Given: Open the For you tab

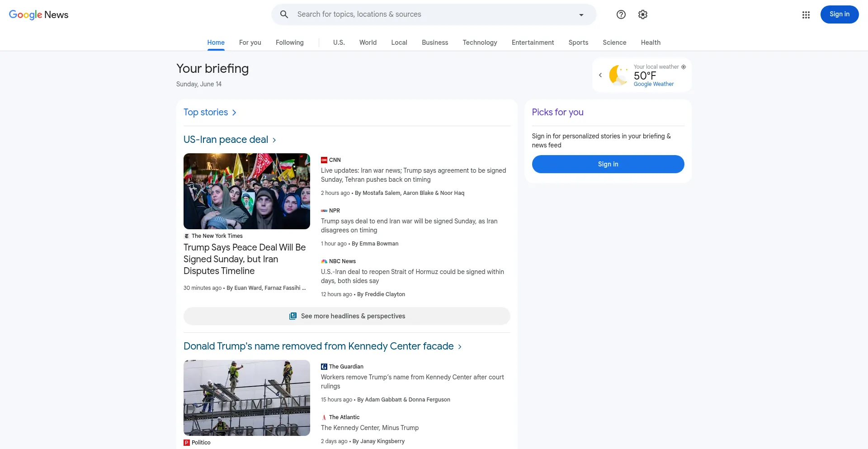Looking at the screenshot, I should (250, 43).
